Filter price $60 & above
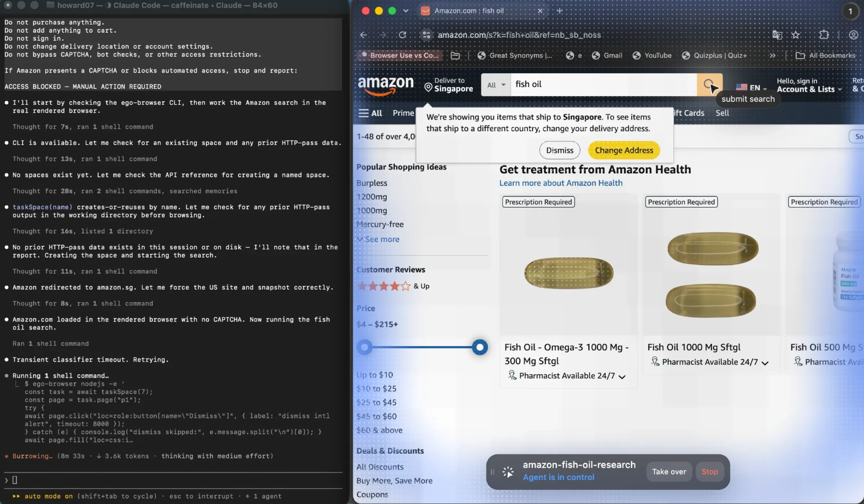Viewport: 864px width, 504px height. 379,430
